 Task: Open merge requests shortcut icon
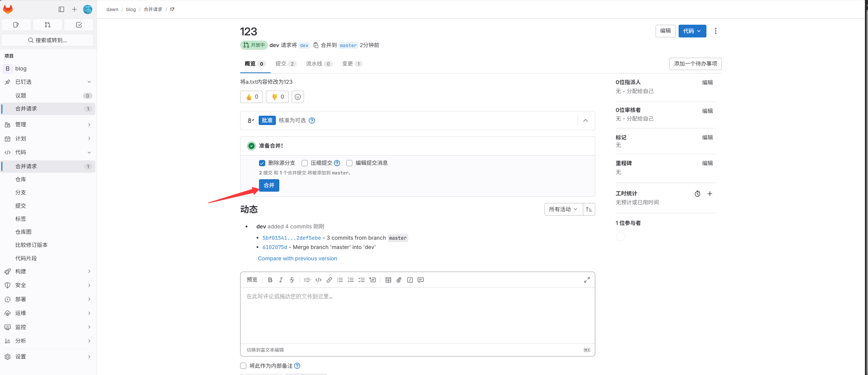coord(48,25)
